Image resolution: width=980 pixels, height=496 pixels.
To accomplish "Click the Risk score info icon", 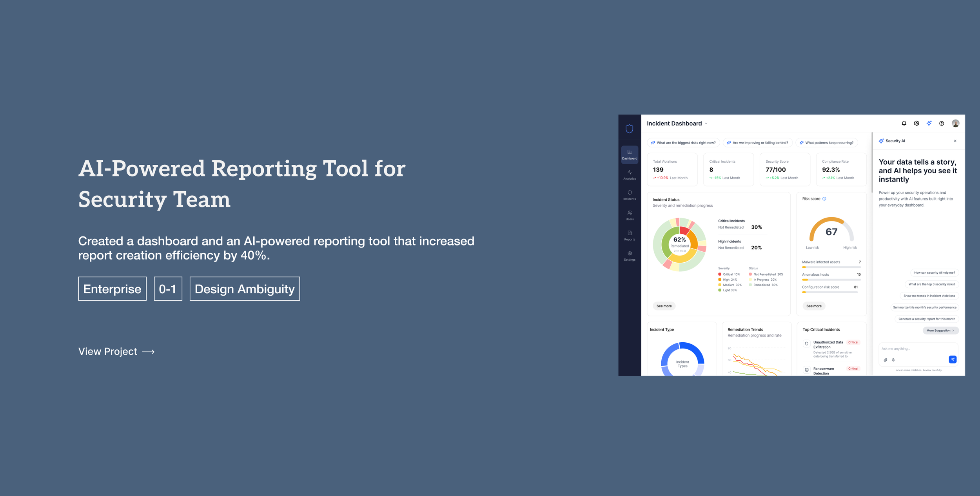I will click(824, 199).
